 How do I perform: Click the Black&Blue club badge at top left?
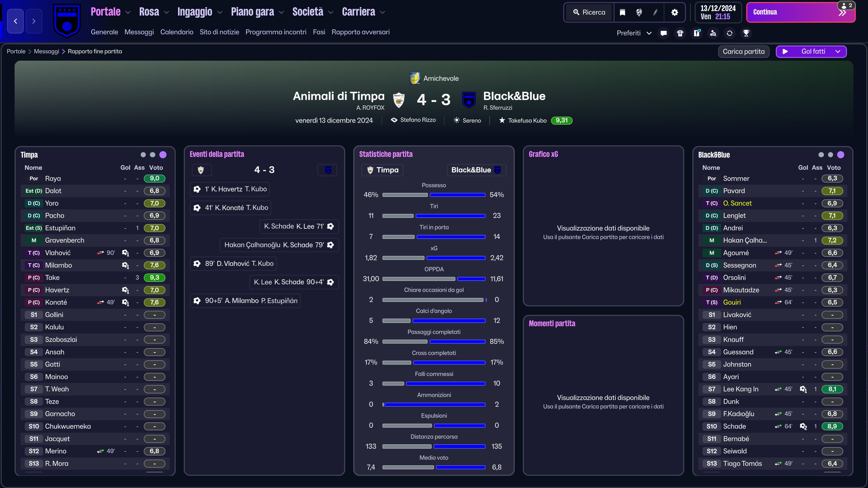click(x=67, y=21)
